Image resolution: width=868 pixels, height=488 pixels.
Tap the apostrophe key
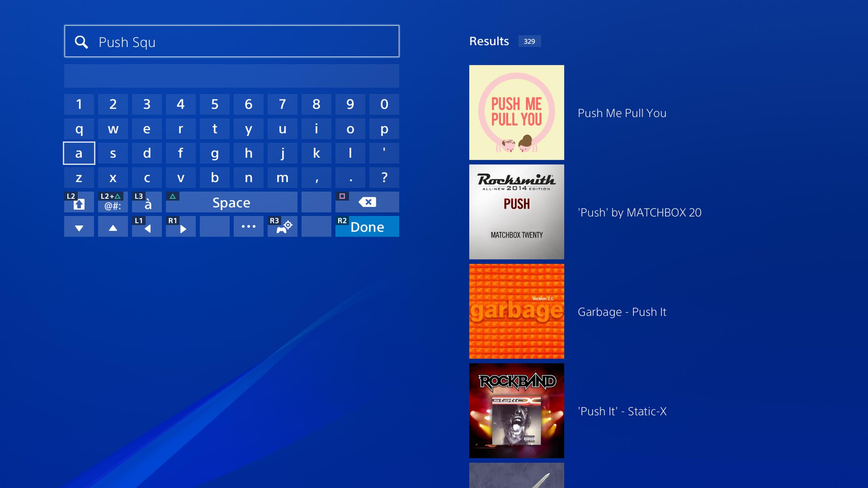384,153
